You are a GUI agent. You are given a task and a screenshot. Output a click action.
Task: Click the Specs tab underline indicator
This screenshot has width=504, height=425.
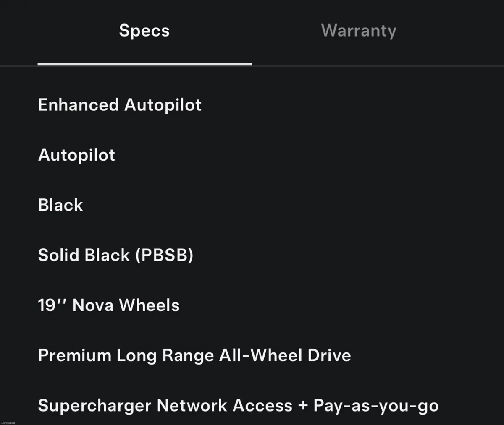(x=145, y=65)
